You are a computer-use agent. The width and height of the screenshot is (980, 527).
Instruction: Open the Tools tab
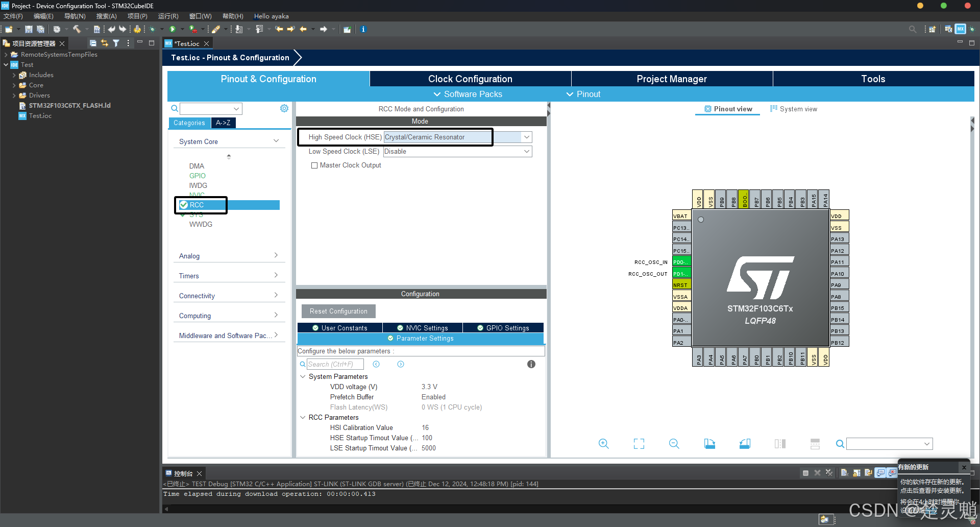[x=873, y=79]
